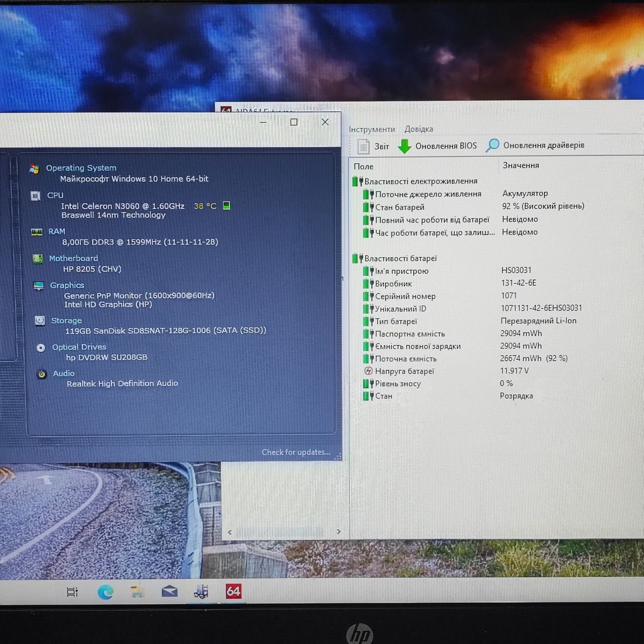Click the Напруга батареї voltage icon
This screenshot has height=644, width=644.
tap(368, 371)
